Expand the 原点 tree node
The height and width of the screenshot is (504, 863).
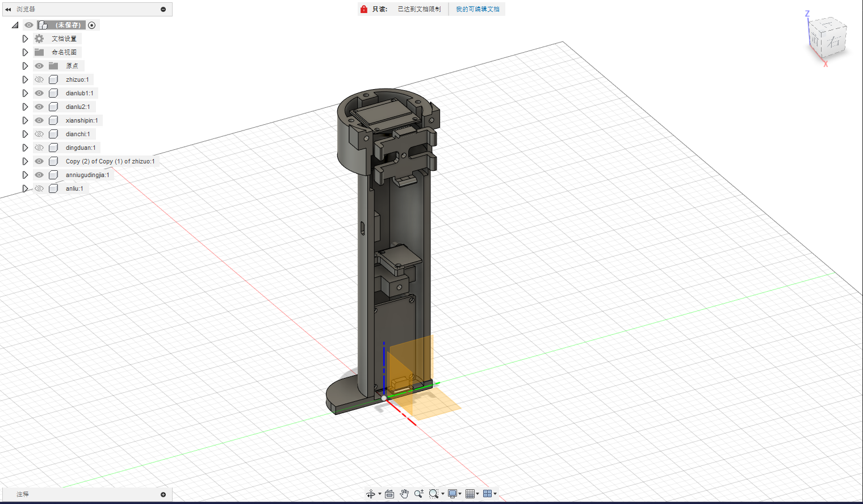25,66
